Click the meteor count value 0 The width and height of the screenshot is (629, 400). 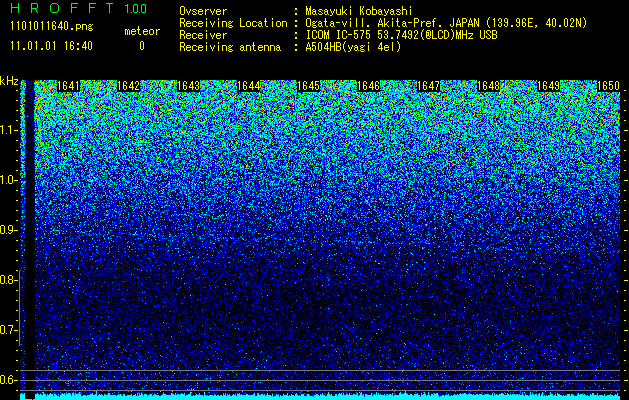(142, 46)
